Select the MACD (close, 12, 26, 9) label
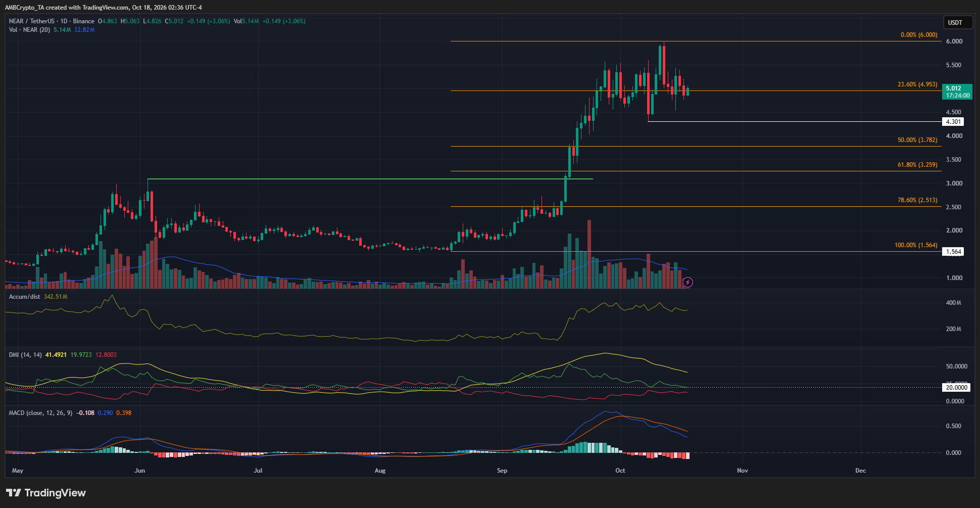The image size is (980, 508). point(40,413)
